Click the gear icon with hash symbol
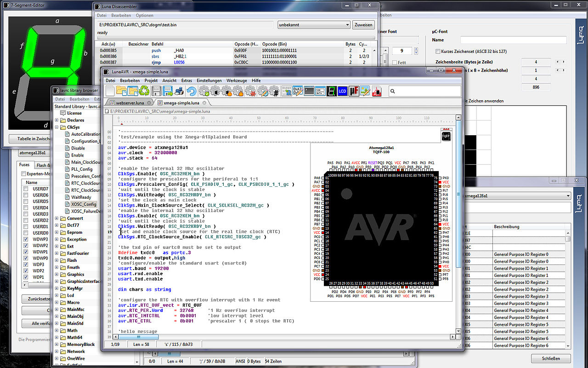The height and width of the screenshot is (368, 588). [x=274, y=91]
